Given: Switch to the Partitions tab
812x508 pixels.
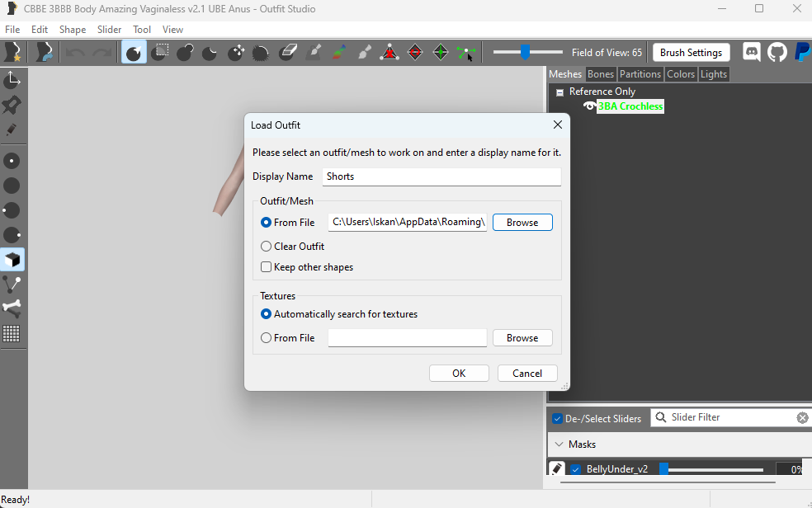Looking at the screenshot, I should [640, 74].
